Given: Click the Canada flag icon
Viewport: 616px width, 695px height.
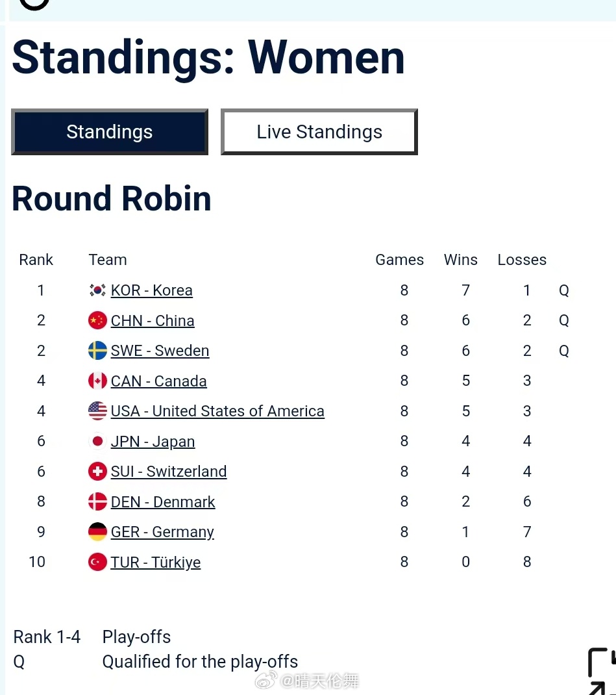Looking at the screenshot, I should (x=97, y=381).
